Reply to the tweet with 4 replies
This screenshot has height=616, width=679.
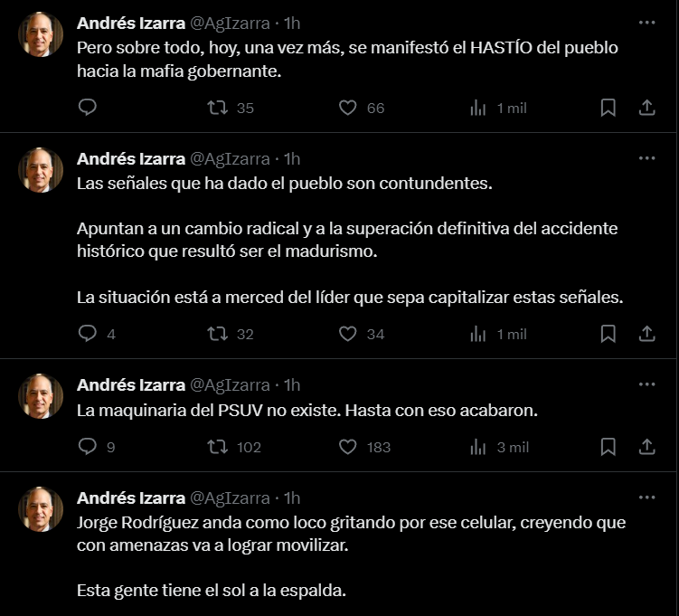pos(88,334)
